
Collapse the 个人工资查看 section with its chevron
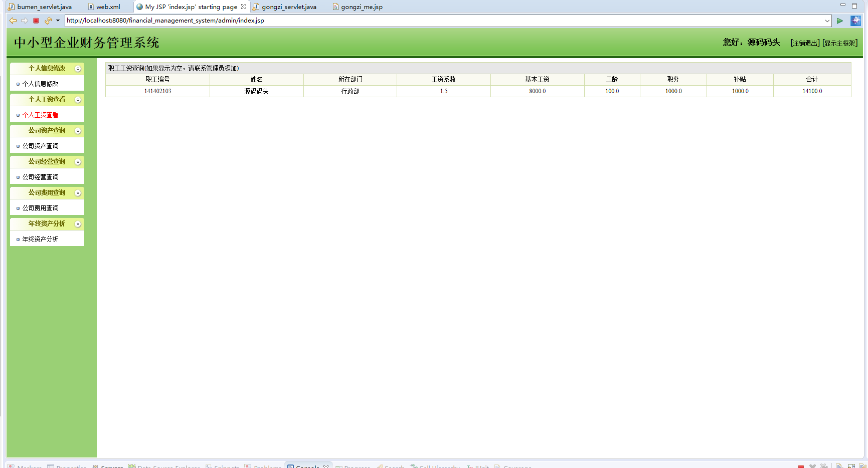coord(78,100)
